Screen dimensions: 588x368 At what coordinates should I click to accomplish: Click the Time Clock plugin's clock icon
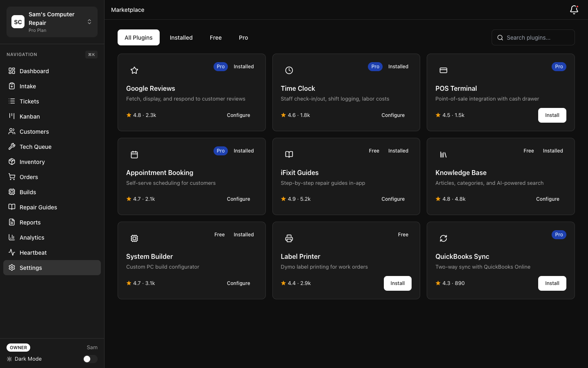[289, 70]
